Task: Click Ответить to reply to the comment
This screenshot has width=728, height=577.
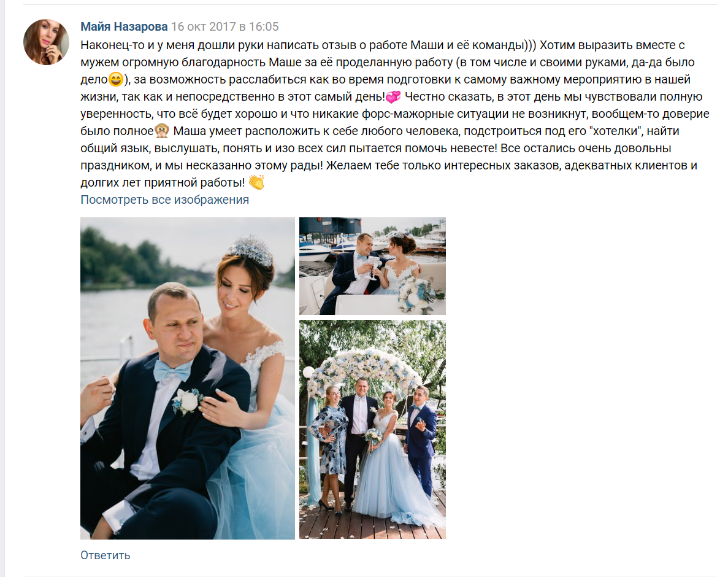Action: coord(105,555)
